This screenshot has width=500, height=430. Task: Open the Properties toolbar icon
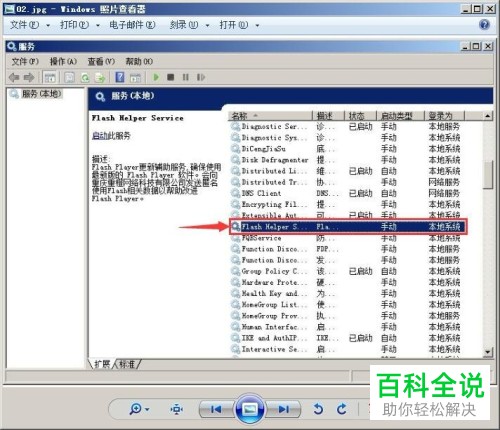coord(69,77)
